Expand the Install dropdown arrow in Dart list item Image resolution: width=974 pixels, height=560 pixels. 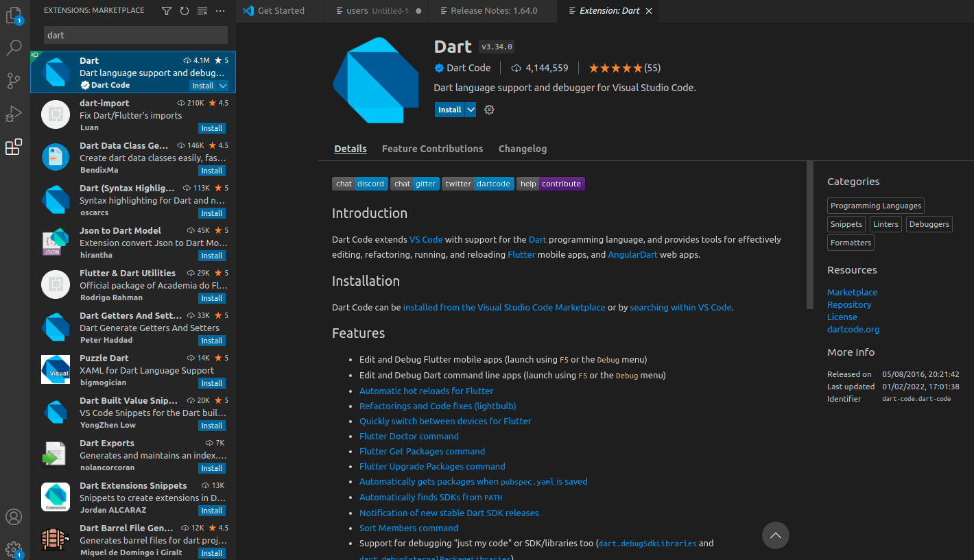(x=223, y=86)
